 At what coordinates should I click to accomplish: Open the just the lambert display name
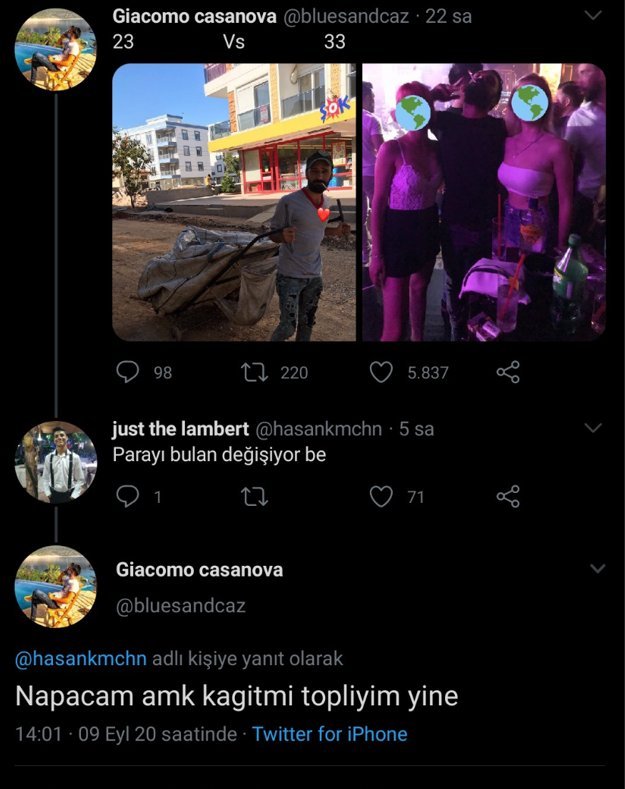point(181,429)
